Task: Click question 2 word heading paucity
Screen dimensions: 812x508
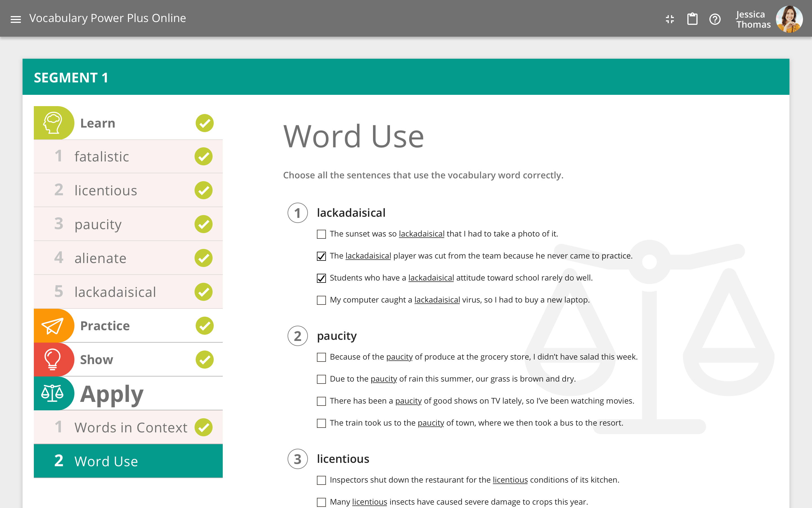Action: (x=337, y=336)
